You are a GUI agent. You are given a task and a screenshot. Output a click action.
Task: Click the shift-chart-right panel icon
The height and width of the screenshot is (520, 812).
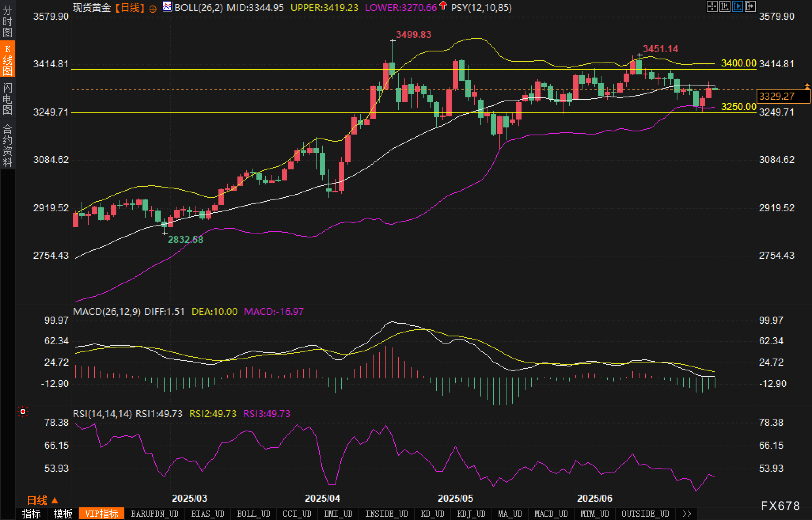coord(750,6)
